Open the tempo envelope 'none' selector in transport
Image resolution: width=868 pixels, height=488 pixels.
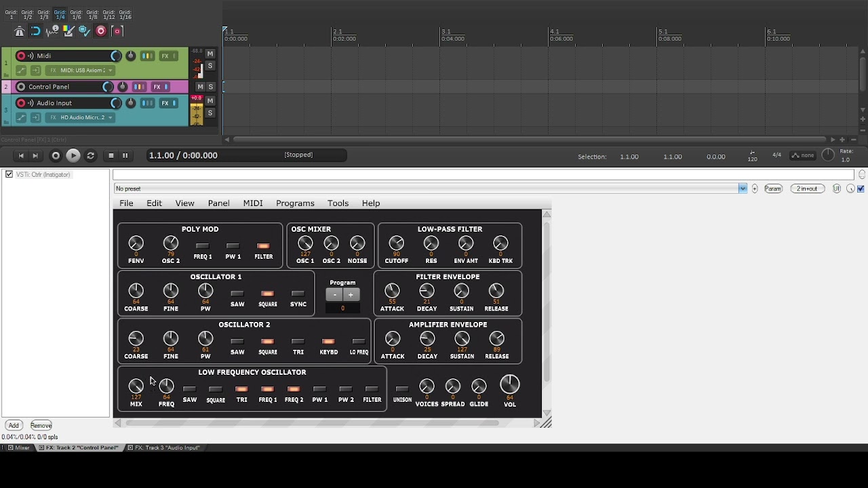(x=803, y=156)
